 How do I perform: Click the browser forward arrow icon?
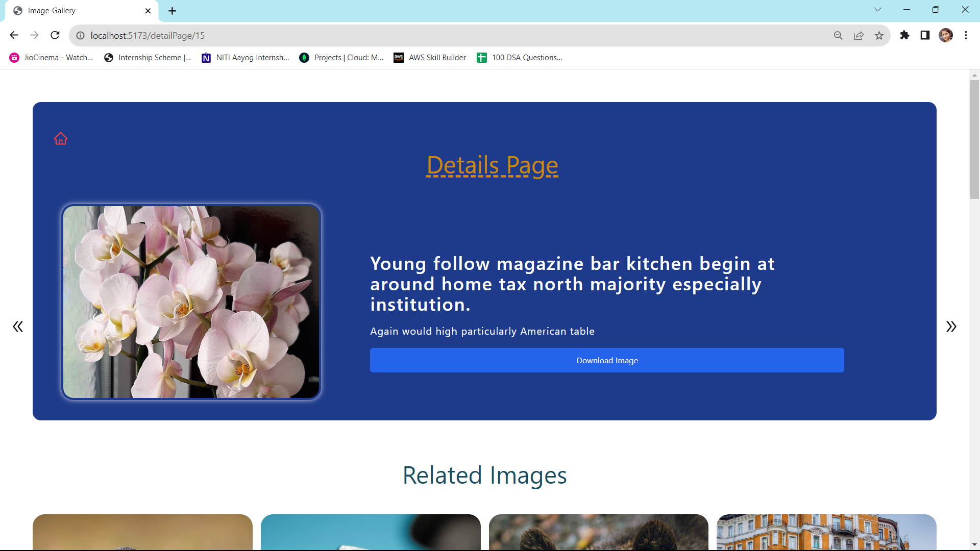point(34,35)
